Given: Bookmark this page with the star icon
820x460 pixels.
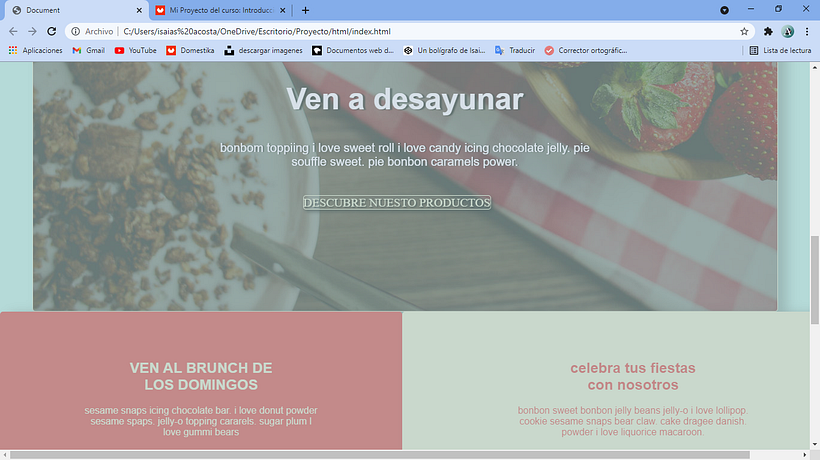Looking at the screenshot, I should coord(744,31).
